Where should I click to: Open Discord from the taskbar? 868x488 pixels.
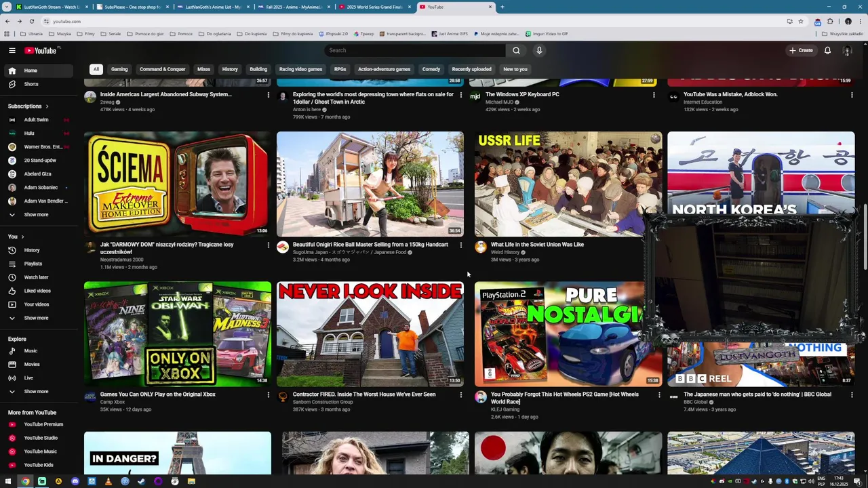coord(75,481)
